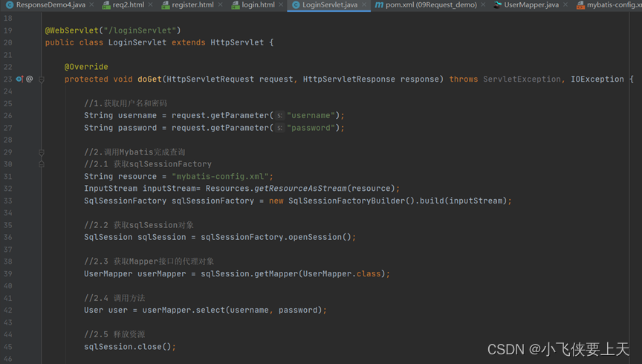Click the parameter hint before "password"
Viewport: 642px width, 364px height.
click(279, 129)
